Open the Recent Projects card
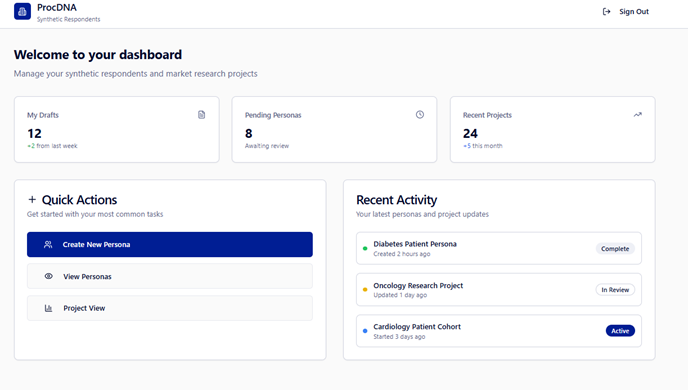 pyautogui.click(x=553, y=129)
